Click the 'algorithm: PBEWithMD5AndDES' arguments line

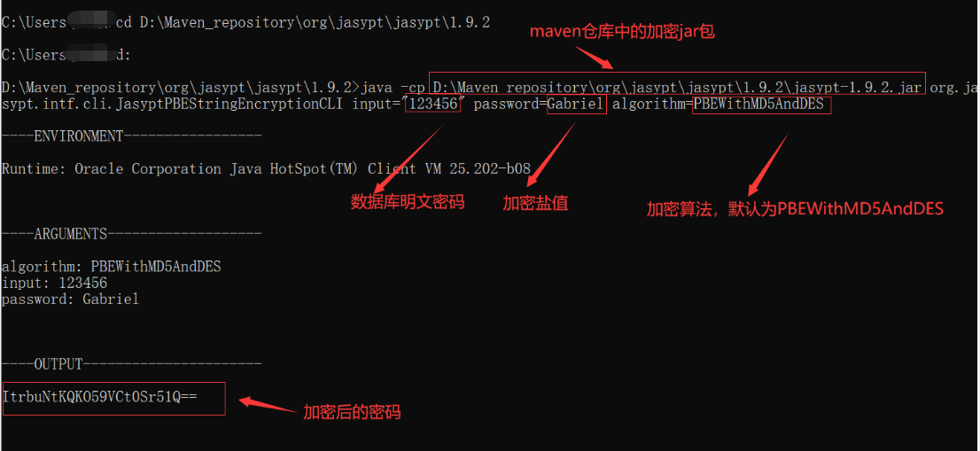[x=112, y=267]
